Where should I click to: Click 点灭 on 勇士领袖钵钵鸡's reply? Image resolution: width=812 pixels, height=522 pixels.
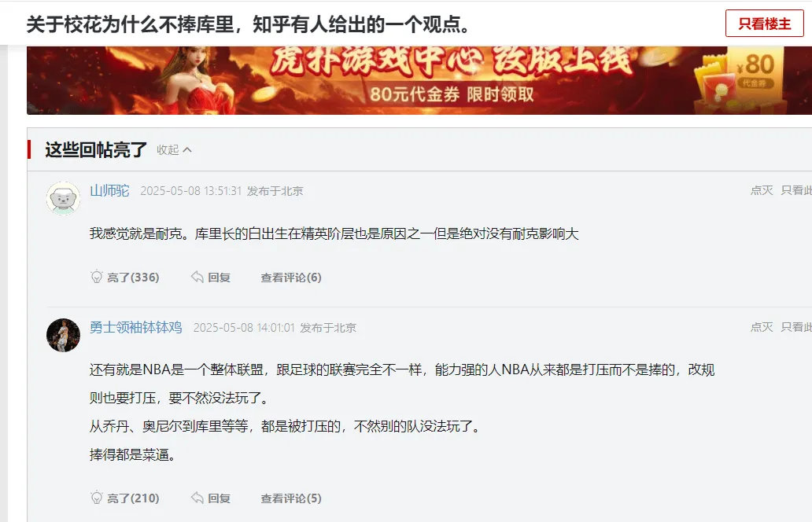point(762,327)
